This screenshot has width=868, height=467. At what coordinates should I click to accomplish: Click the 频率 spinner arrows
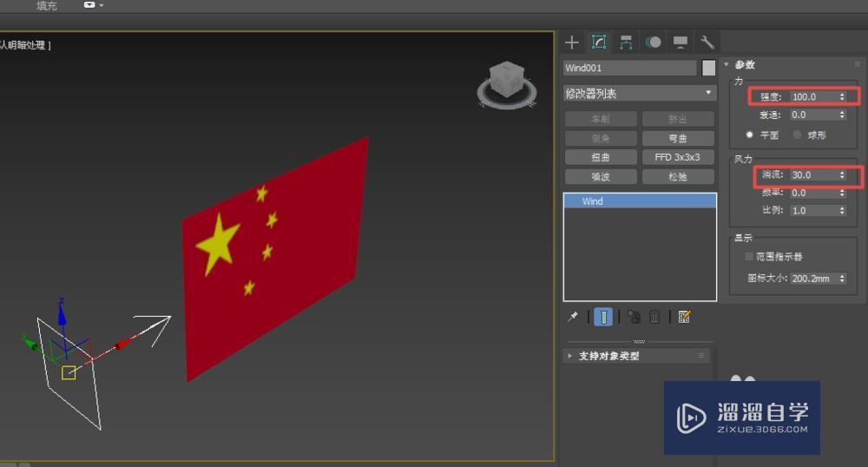842,193
